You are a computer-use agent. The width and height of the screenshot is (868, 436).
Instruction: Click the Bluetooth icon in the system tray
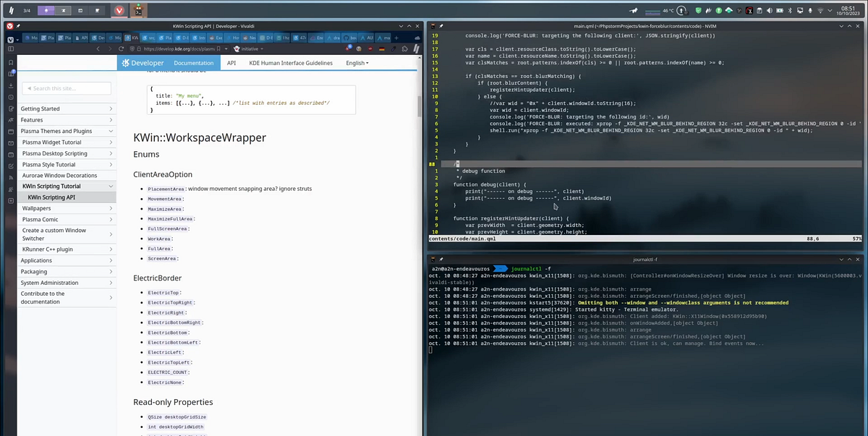pyautogui.click(x=791, y=10)
